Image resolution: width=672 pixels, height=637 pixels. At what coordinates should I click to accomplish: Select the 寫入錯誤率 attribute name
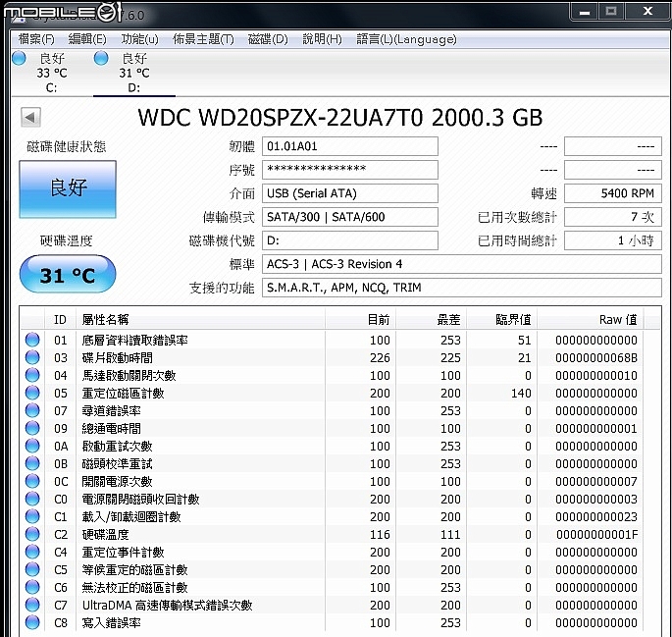111,623
